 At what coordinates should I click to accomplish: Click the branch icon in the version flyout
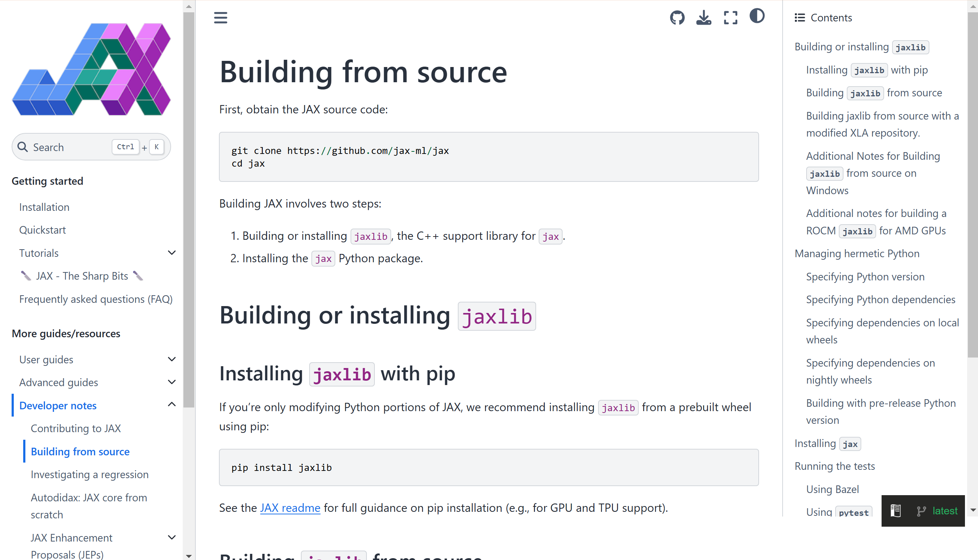click(921, 511)
